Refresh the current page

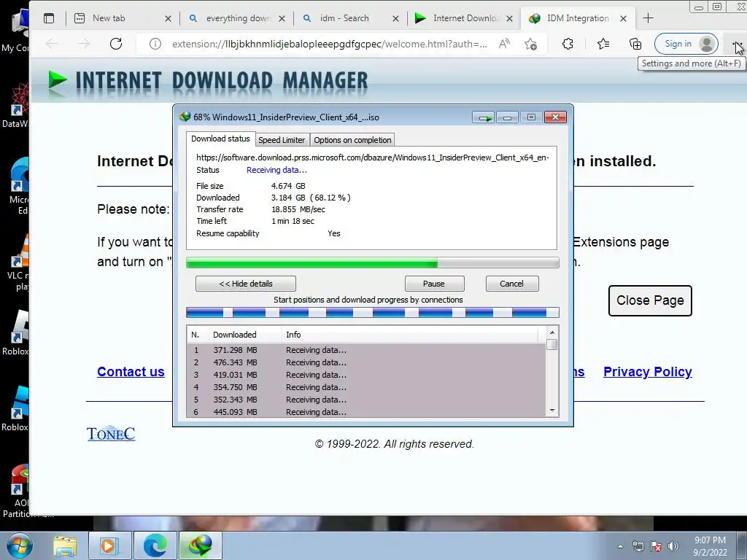[116, 44]
